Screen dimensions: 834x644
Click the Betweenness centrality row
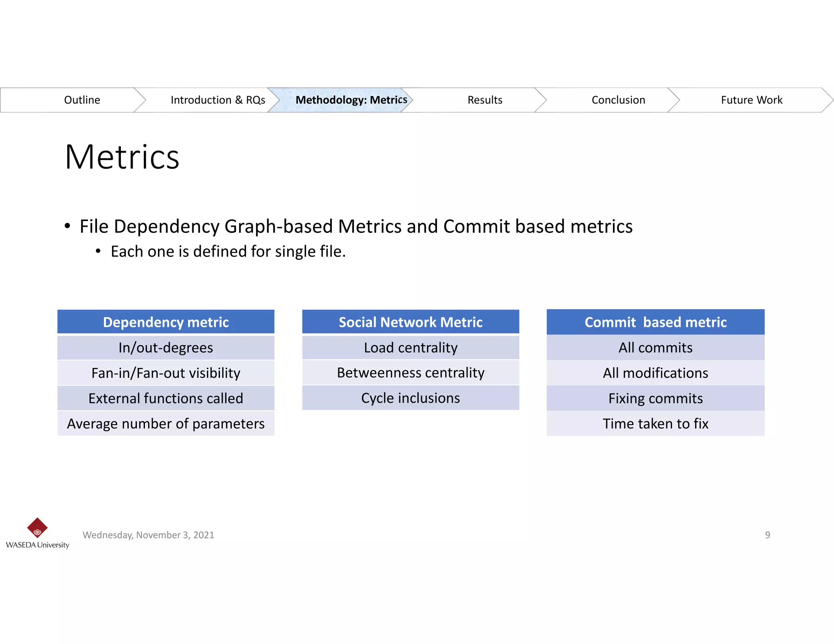(410, 372)
